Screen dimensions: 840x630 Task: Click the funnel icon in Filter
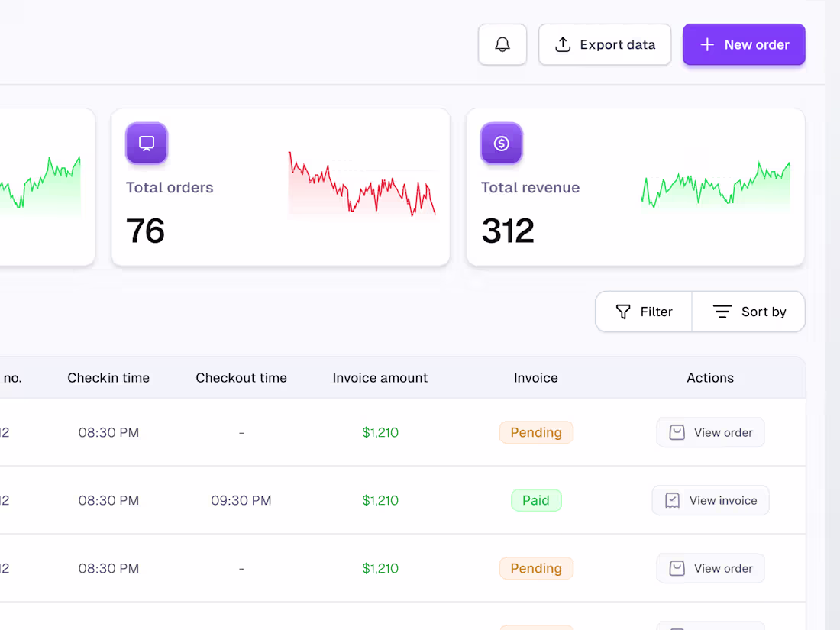click(x=623, y=312)
